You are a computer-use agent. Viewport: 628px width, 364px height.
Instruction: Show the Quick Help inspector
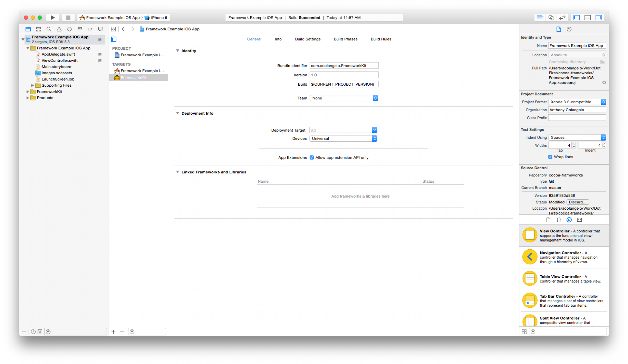point(569,29)
